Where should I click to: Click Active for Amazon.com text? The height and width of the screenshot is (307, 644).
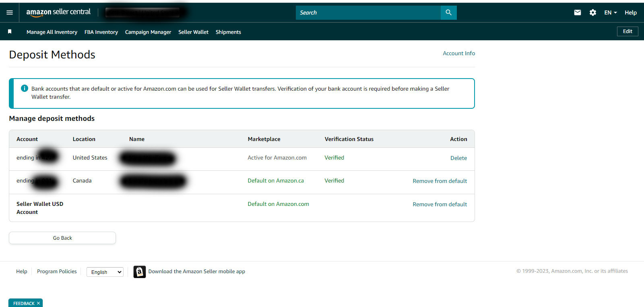tap(277, 158)
